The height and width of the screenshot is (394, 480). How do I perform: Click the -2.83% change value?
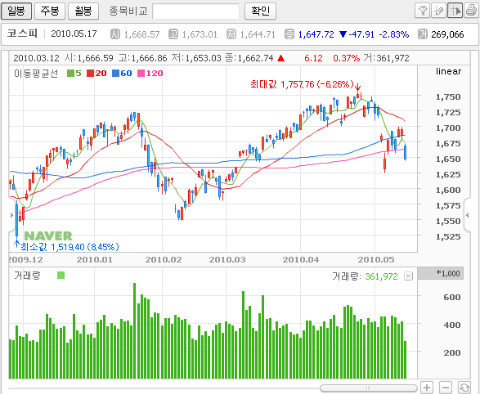(394, 34)
